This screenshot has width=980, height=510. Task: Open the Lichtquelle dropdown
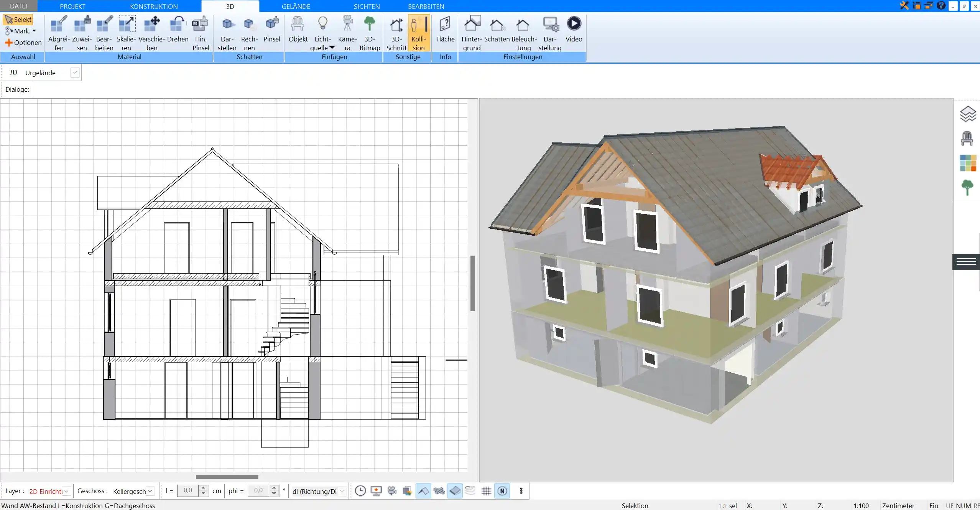coord(332,48)
